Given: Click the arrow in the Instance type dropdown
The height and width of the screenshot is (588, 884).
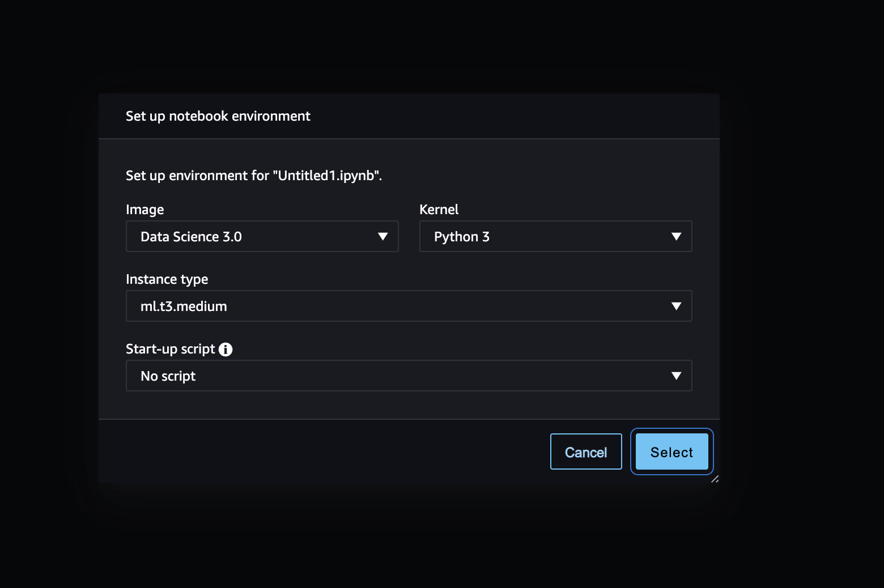Looking at the screenshot, I should pos(675,306).
